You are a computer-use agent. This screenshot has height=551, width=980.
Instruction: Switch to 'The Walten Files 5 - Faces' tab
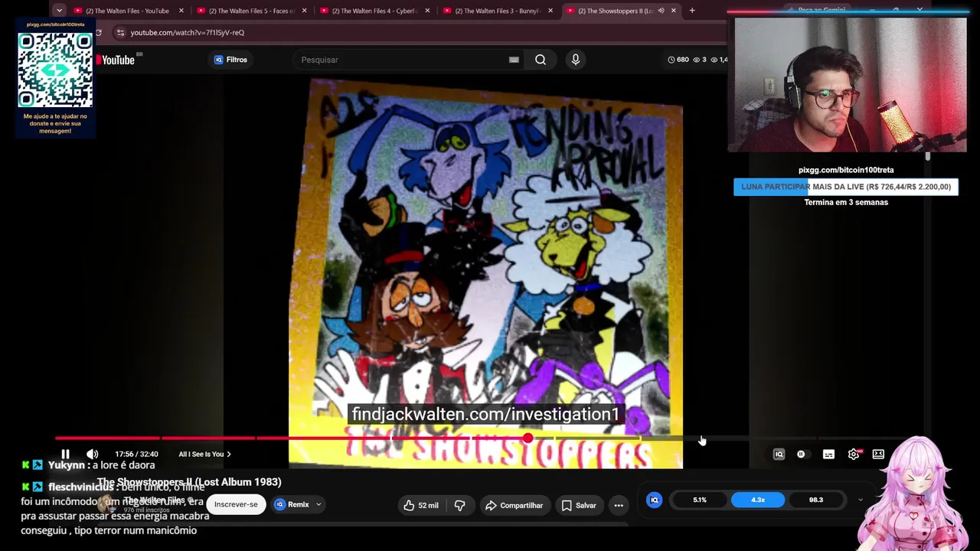tap(251, 11)
